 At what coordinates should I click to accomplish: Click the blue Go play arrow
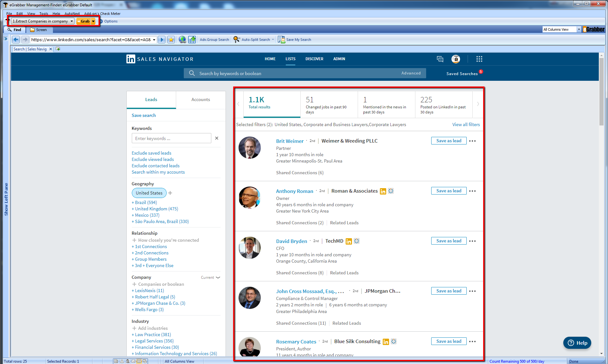162,40
